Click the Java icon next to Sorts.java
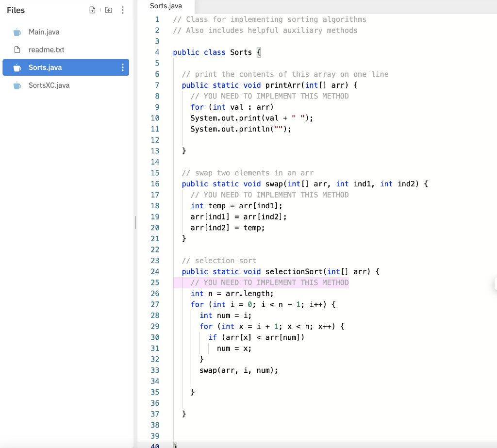497x448 pixels. [x=17, y=67]
